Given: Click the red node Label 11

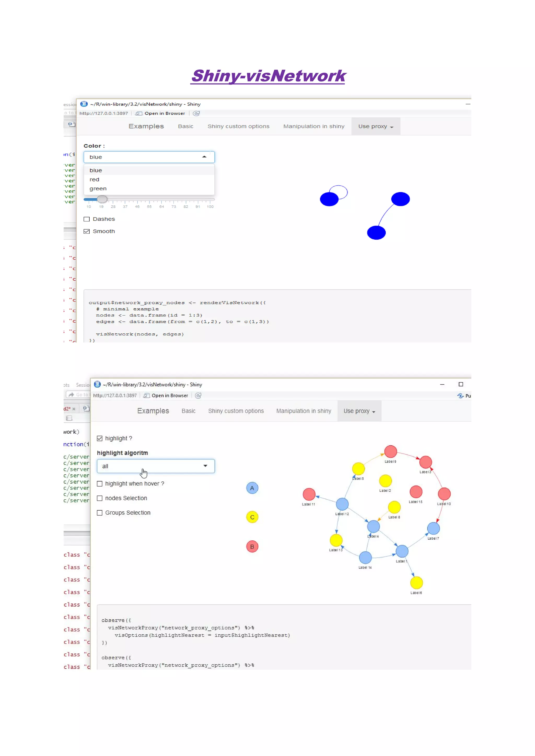Looking at the screenshot, I should coord(309,494).
